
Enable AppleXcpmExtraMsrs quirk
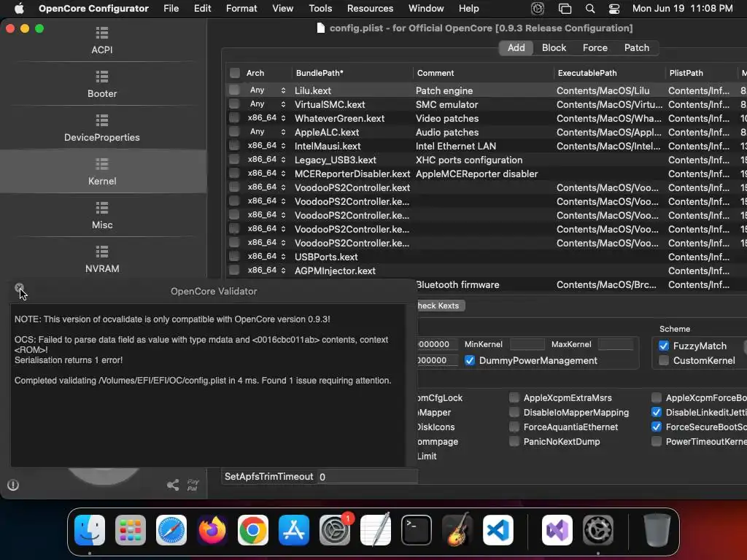coord(514,397)
